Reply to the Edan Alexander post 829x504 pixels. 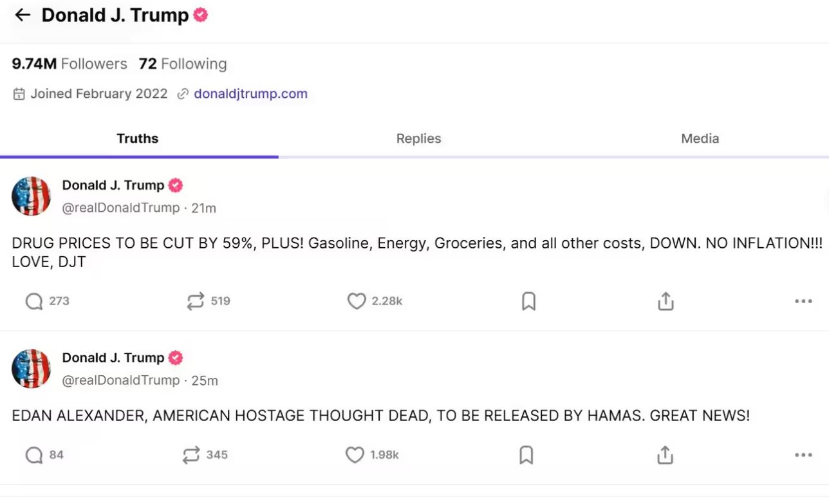(x=34, y=455)
